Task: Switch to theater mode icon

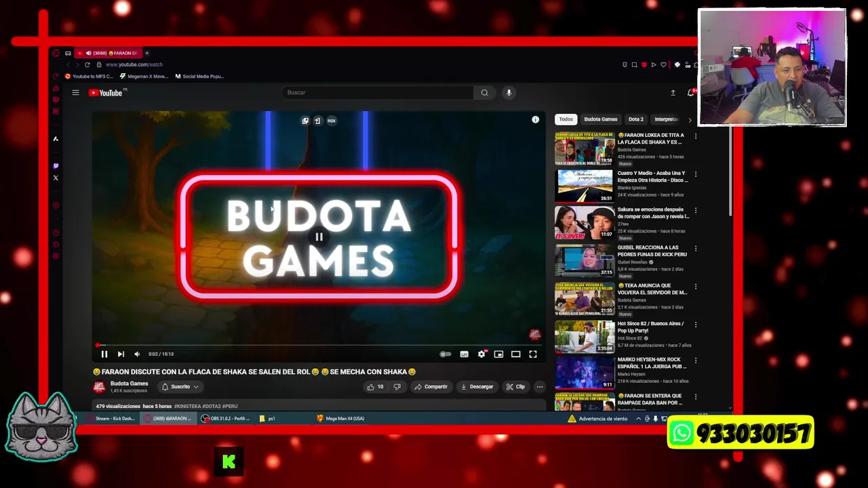Action: click(515, 354)
